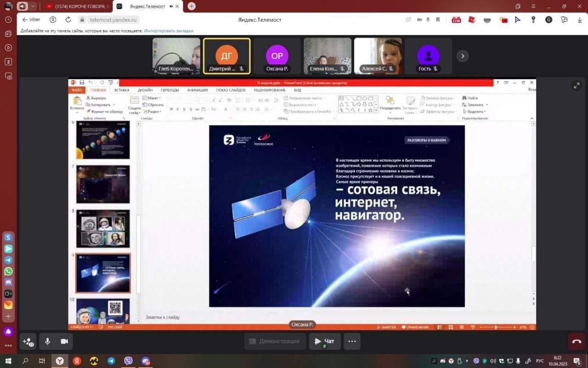The height and width of the screenshot is (368, 588).
Task: Click Найти in editing group
Action: [x=470, y=98]
